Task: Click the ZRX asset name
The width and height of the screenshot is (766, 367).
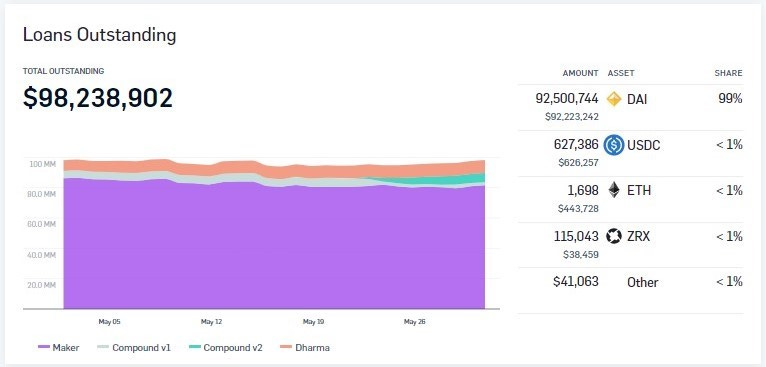Action: (638, 237)
